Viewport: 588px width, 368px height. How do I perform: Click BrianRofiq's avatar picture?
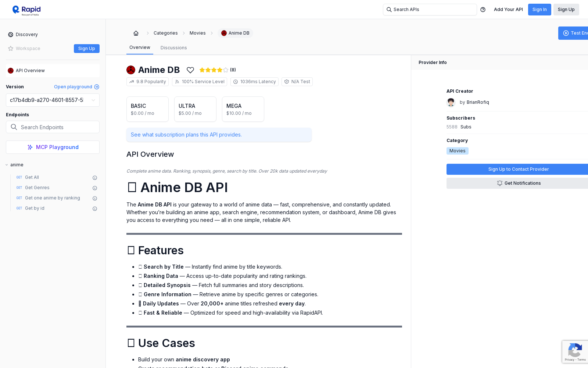[451, 102]
